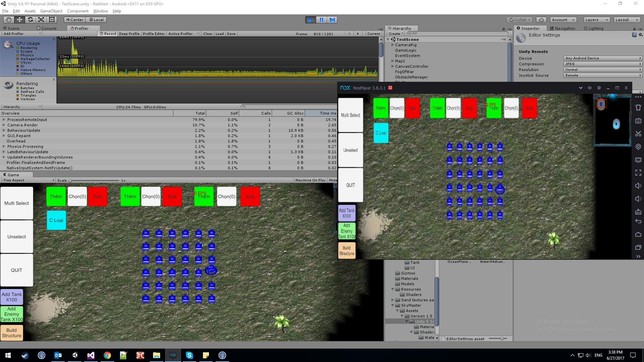Open Chrome from taskbar
This screenshot has width=644, height=362.
click(x=107, y=355)
